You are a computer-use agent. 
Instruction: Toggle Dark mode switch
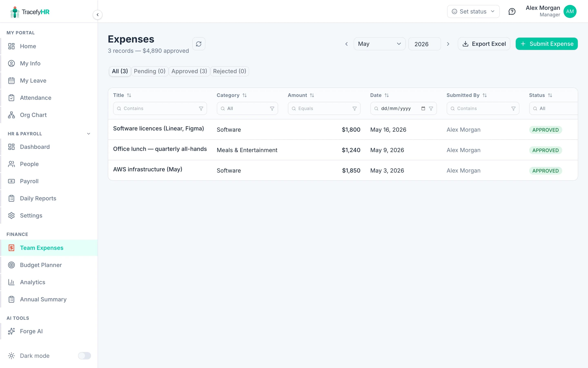(84, 356)
